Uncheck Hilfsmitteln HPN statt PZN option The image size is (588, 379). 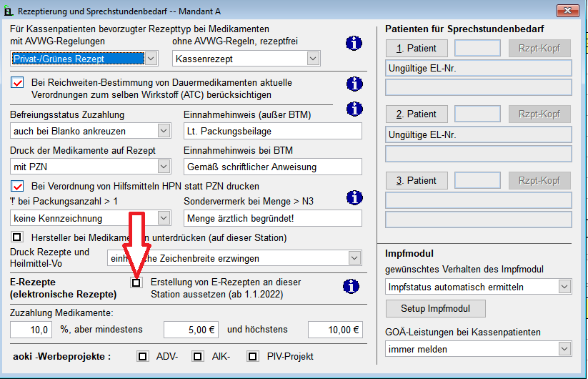point(18,185)
